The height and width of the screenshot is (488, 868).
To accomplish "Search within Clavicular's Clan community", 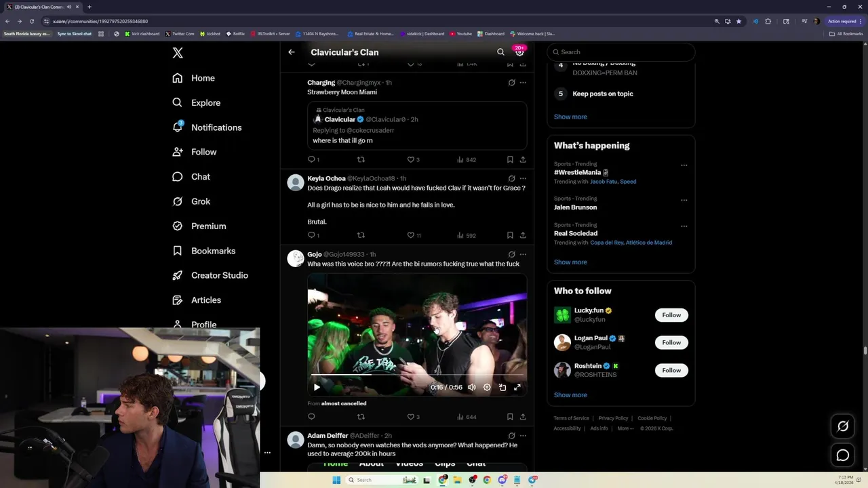I will coord(500,52).
